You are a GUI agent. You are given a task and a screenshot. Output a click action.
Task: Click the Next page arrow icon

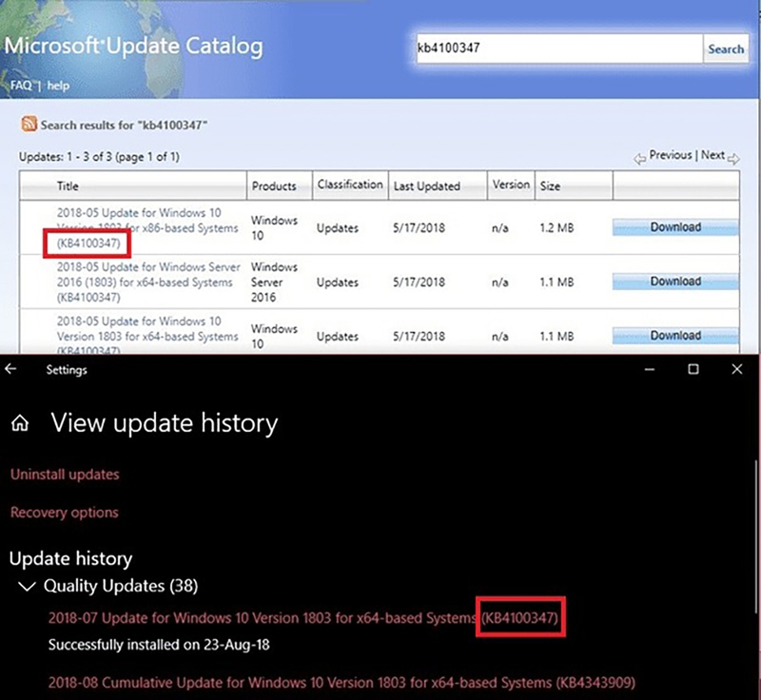(x=733, y=159)
